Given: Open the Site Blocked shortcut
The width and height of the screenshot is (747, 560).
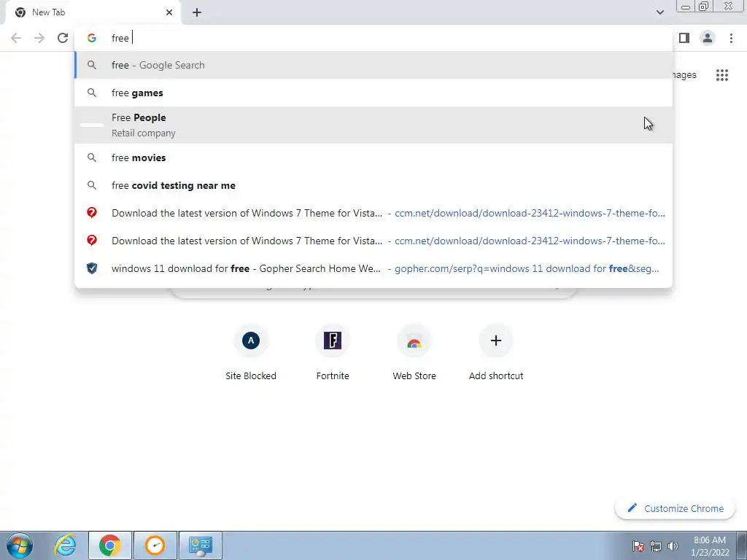Looking at the screenshot, I should click(251, 352).
